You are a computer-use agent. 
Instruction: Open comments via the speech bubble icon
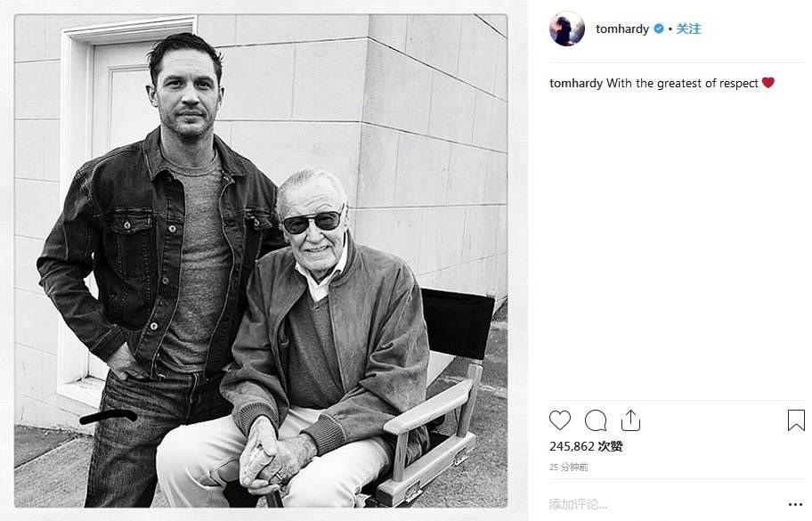(596, 420)
